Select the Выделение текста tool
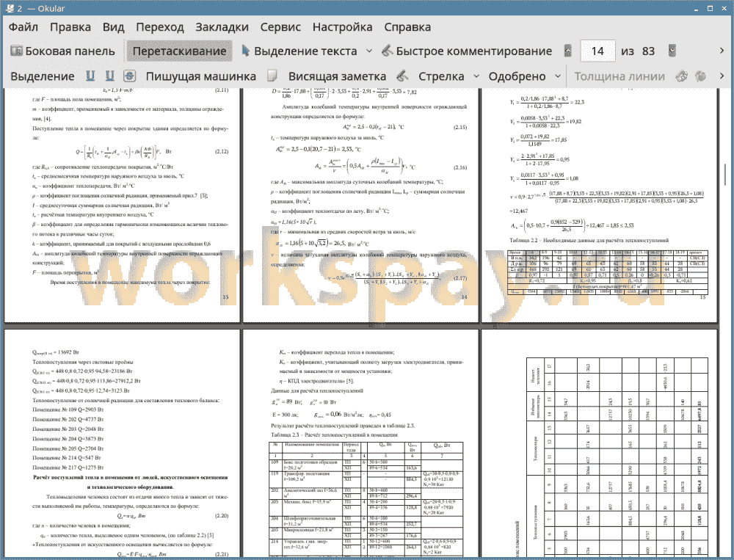The height and width of the screenshot is (560, 734). click(x=299, y=51)
